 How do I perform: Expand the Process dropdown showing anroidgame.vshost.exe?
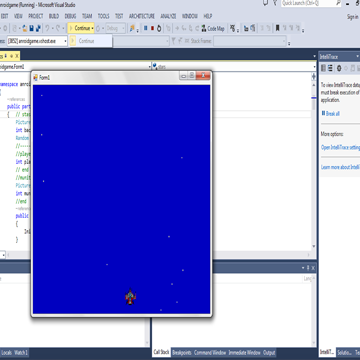[36, 41]
